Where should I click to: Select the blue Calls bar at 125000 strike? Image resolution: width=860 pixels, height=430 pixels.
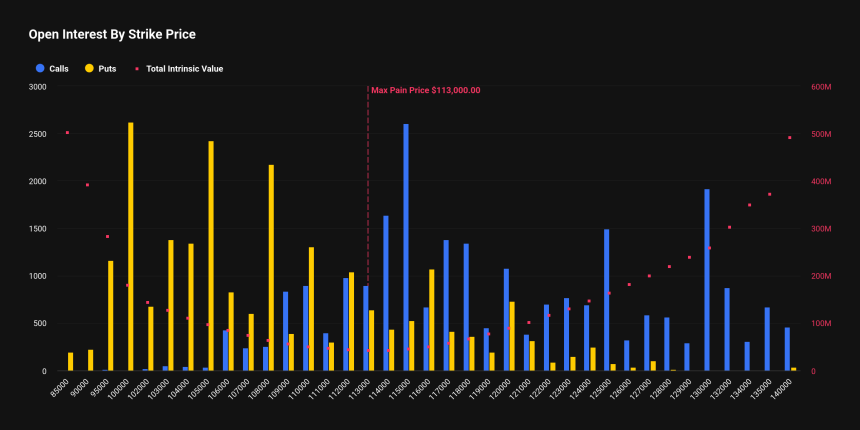point(606,300)
